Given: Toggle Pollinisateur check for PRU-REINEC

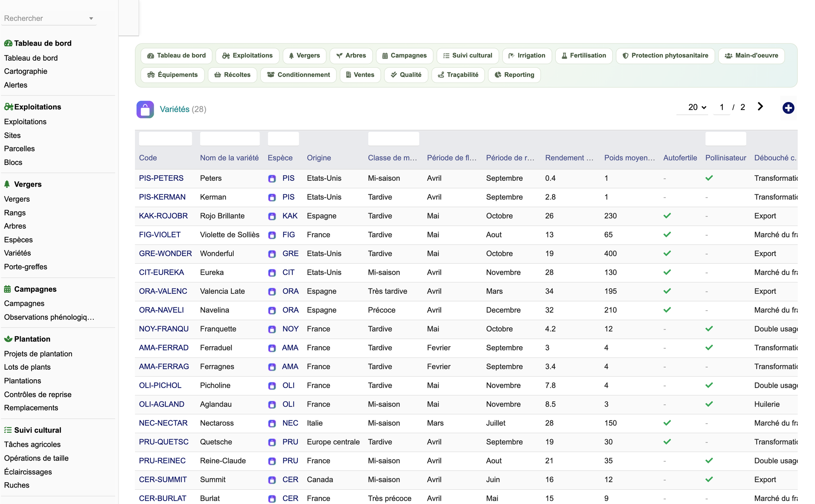Looking at the screenshot, I should point(709,460).
